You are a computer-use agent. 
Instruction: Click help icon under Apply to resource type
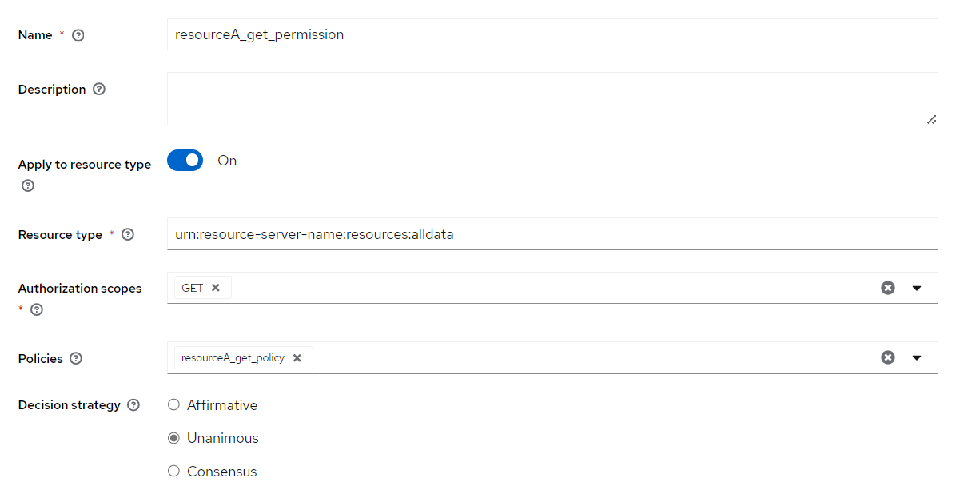pos(27,185)
